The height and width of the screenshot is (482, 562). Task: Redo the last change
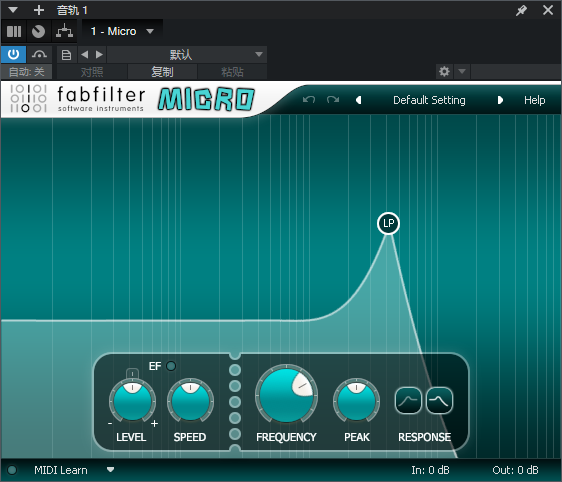pos(333,100)
